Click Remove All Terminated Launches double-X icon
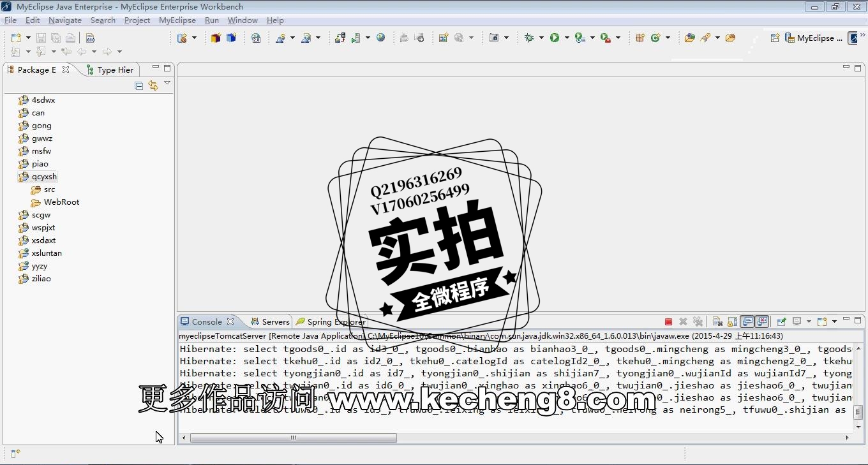Image resolution: width=868 pixels, height=465 pixels. tap(698, 321)
